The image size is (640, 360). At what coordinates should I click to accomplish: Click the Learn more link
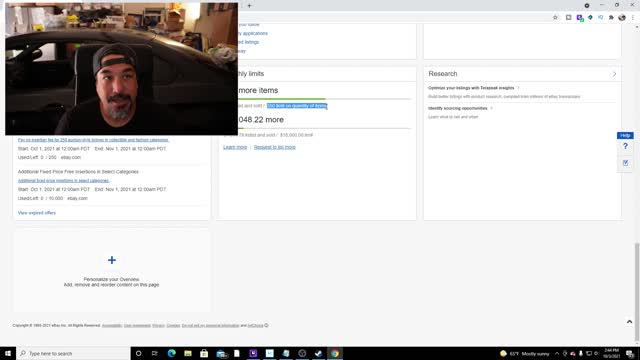[x=235, y=147]
